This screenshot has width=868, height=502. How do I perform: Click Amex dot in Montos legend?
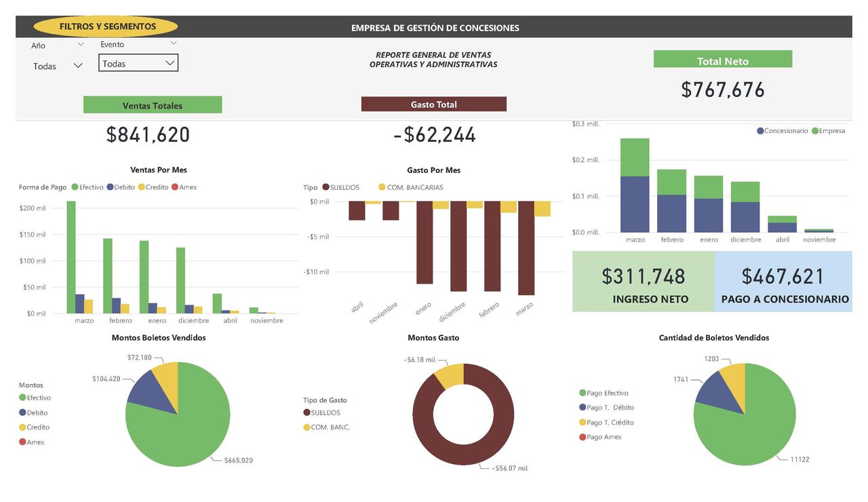[22, 442]
